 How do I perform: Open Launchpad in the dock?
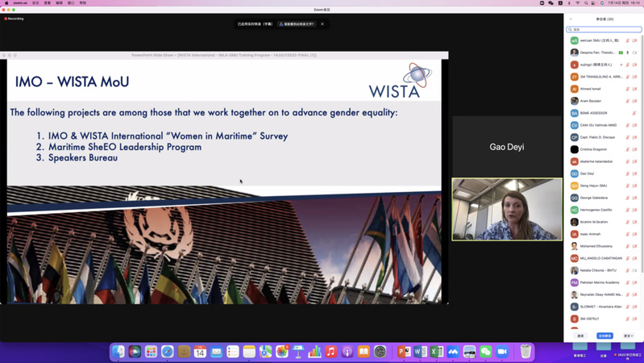click(x=152, y=352)
